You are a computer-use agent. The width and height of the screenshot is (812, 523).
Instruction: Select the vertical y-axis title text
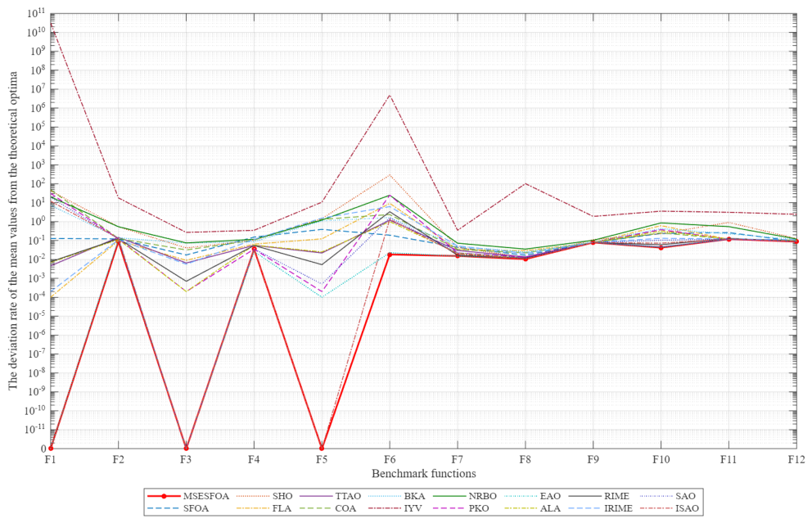(x=12, y=231)
